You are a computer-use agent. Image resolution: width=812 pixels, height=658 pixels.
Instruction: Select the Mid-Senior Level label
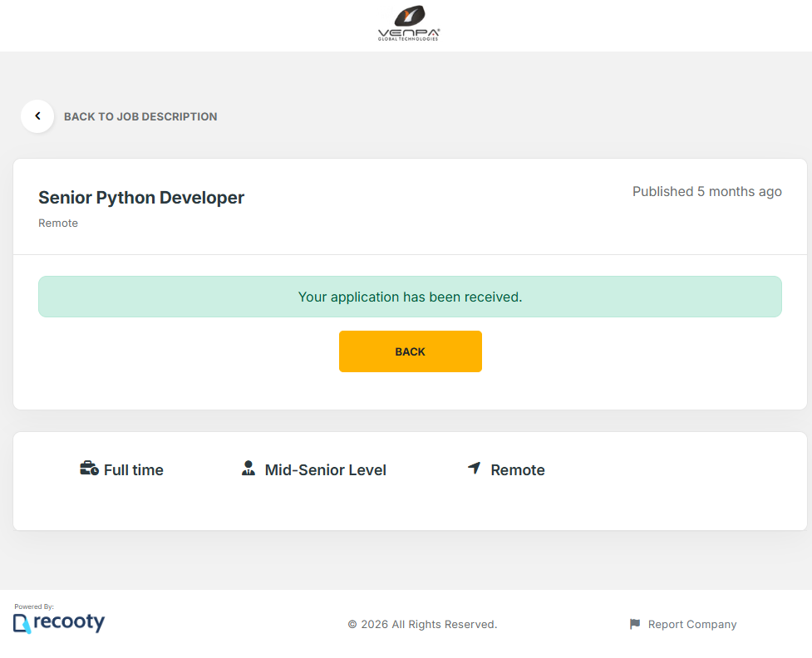coord(325,470)
